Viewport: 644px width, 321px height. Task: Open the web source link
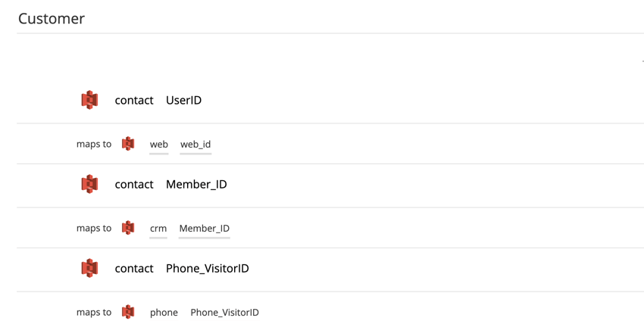pyautogui.click(x=159, y=145)
